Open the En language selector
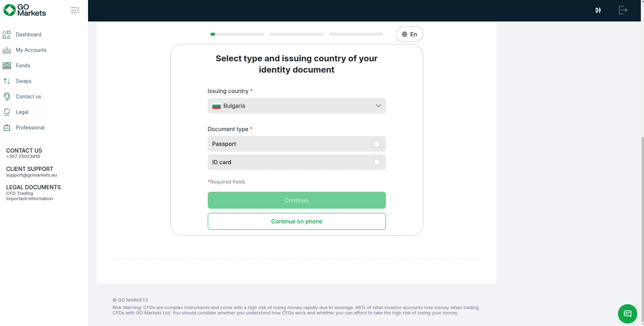Image resolution: width=644 pixels, height=326 pixels. coord(409,34)
